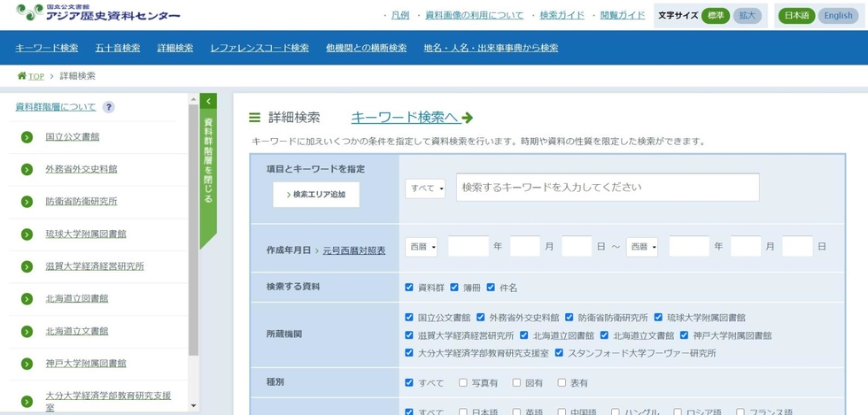Viewport: 868px width, 415px height.
Task: Click green arrow icon next to 神戸大学附属図書館
Action: pyautogui.click(x=27, y=364)
